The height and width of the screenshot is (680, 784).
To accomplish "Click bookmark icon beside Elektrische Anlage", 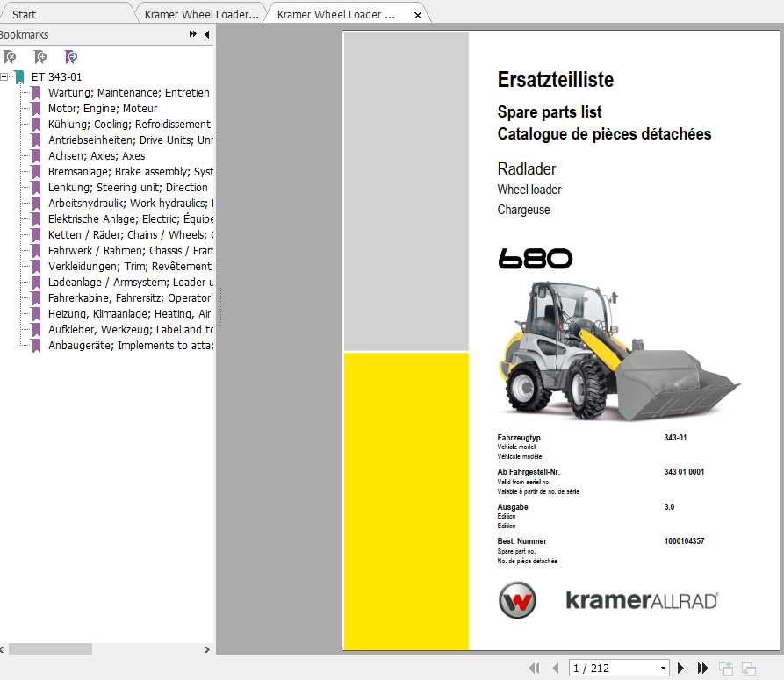I will [36, 219].
